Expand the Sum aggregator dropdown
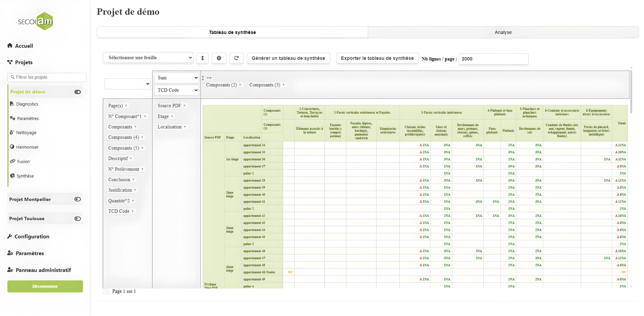644x316 pixels. (177, 78)
